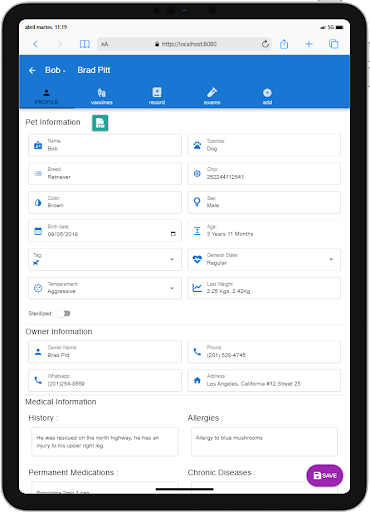Click the Sex field showing Male
The image size is (370, 512).
(x=264, y=202)
